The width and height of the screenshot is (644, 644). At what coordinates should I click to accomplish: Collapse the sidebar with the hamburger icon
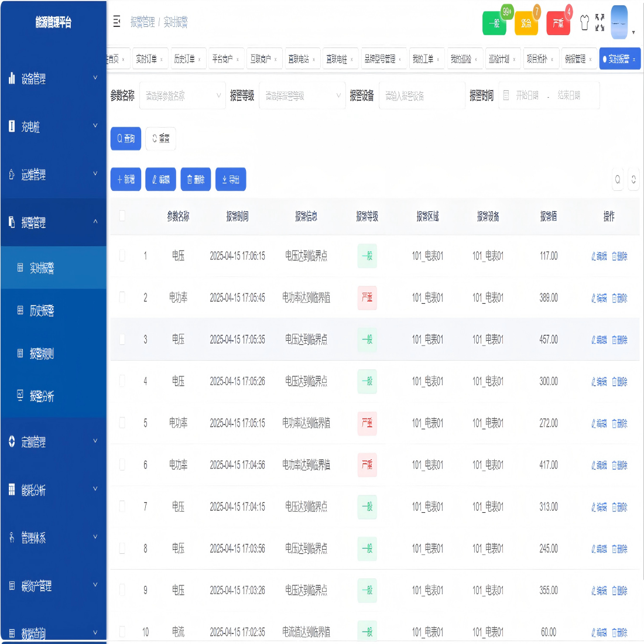[117, 22]
